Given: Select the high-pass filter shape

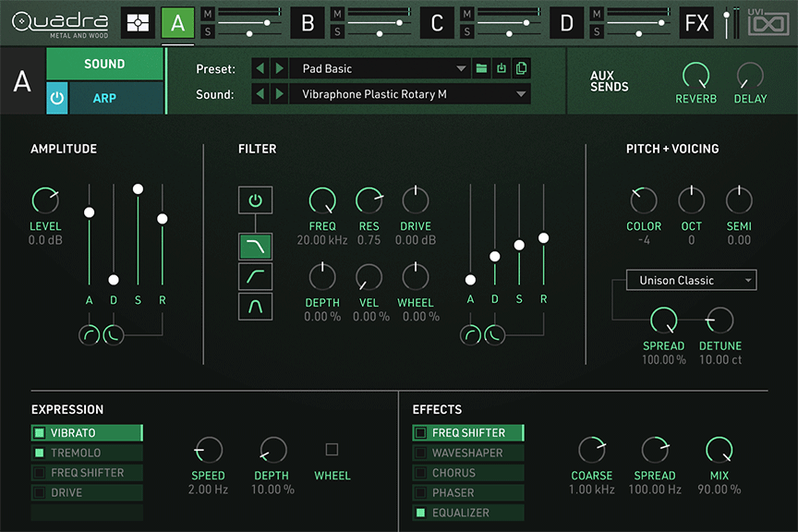Looking at the screenshot, I should [x=255, y=276].
